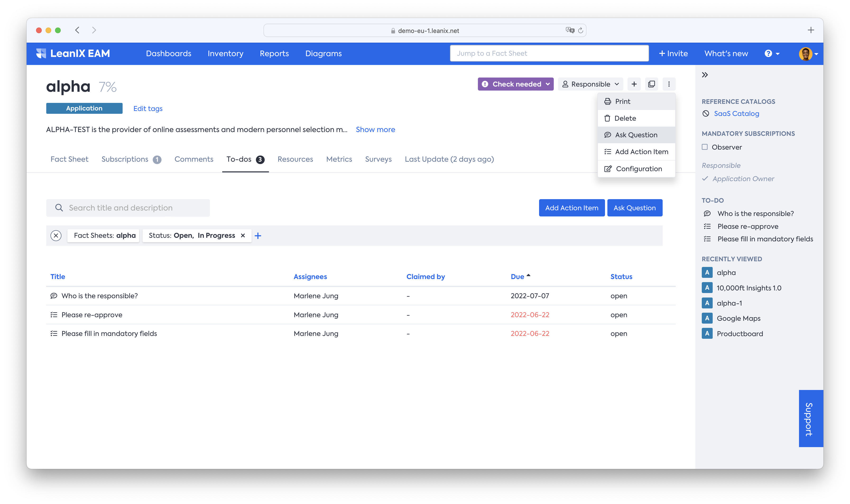Click the SaaS Catalog icon
Screen dimensions: 850x504
click(x=706, y=113)
